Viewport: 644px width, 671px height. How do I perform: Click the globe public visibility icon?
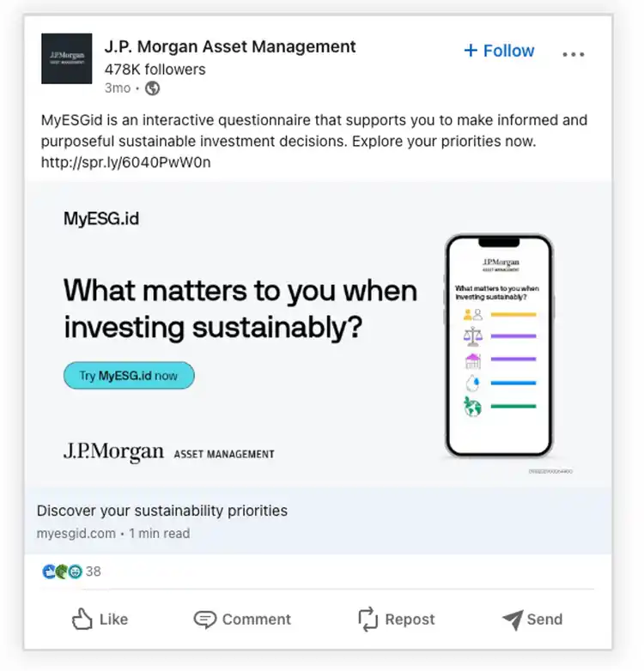(152, 88)
